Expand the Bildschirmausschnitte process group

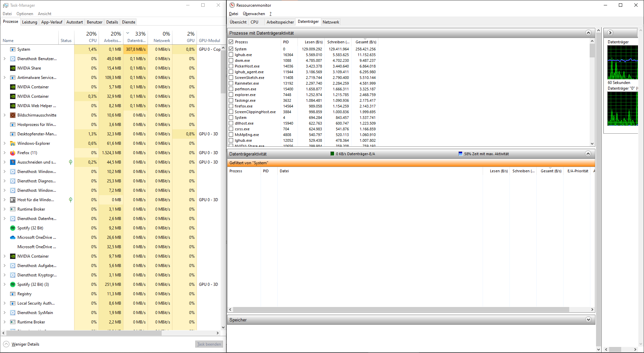click(x=4, y=115)
